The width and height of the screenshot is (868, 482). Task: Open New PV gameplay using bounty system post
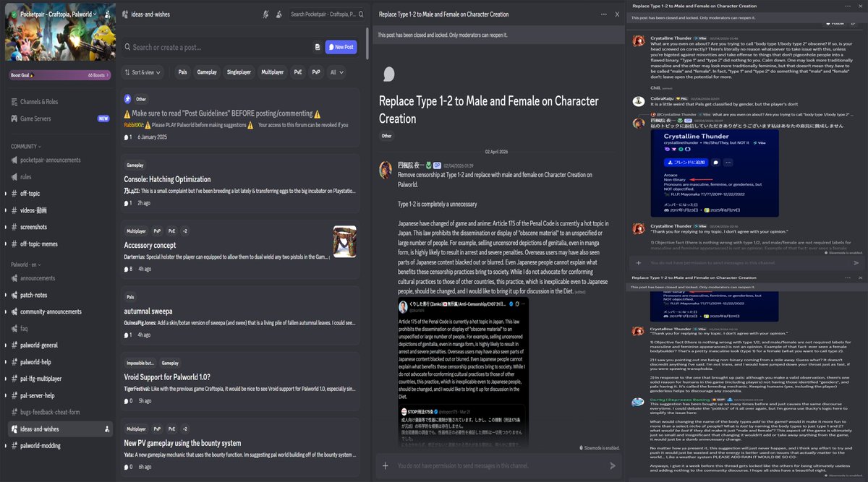coord(240,449)
